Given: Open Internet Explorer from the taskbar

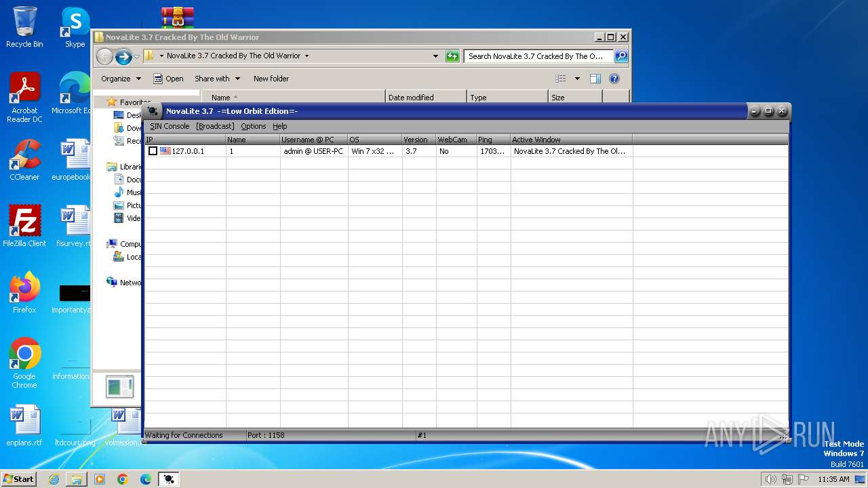Looking at the screenshot, I should (x=54, y=479).
